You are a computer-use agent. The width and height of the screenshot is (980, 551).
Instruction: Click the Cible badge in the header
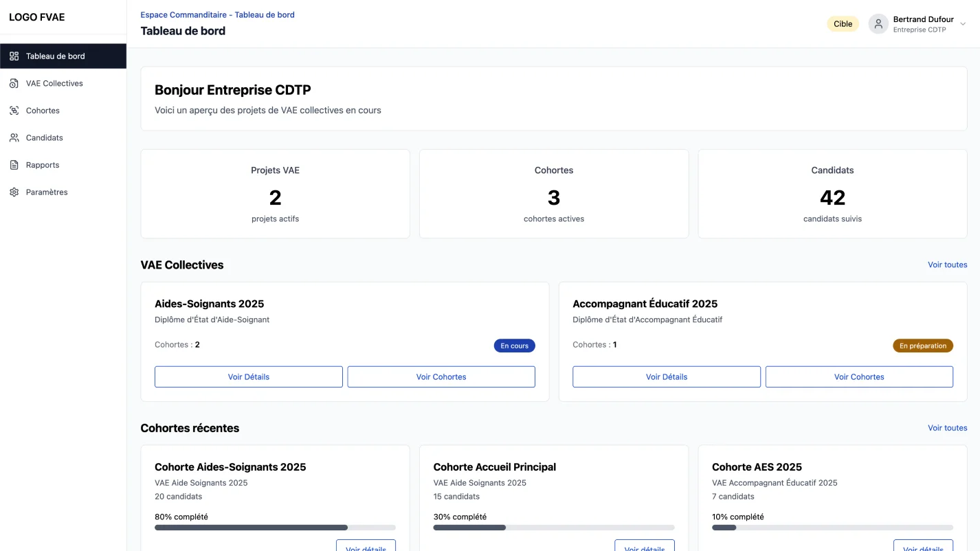click(x=843, y=23)
